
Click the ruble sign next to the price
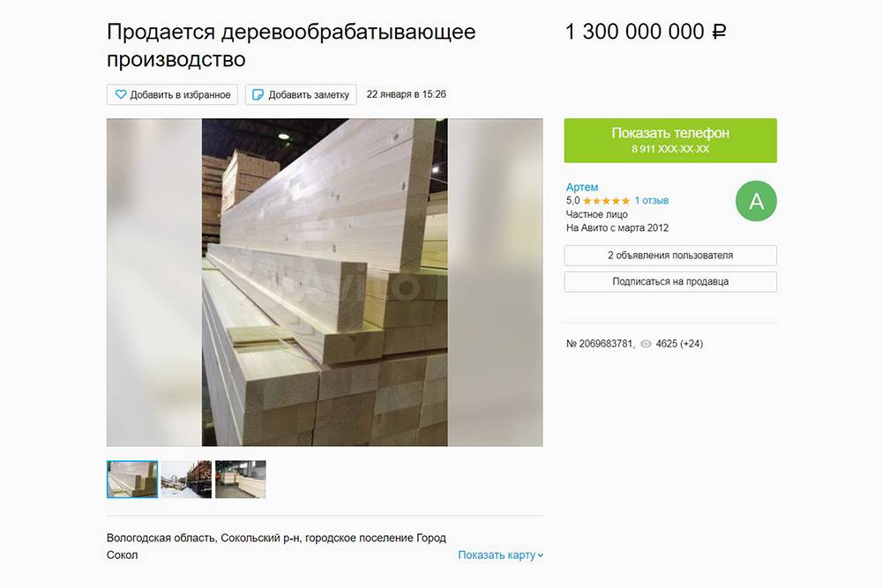pos(720,32)
